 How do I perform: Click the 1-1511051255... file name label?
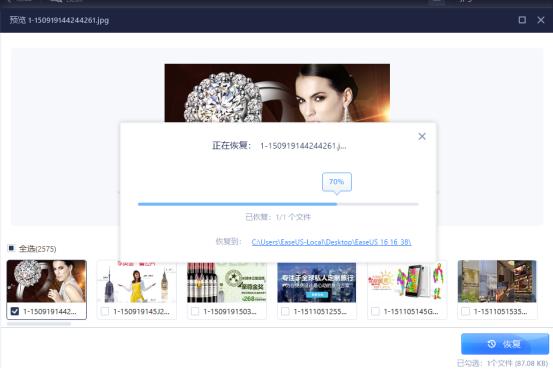pyautogui.click(x=320, y=311)
